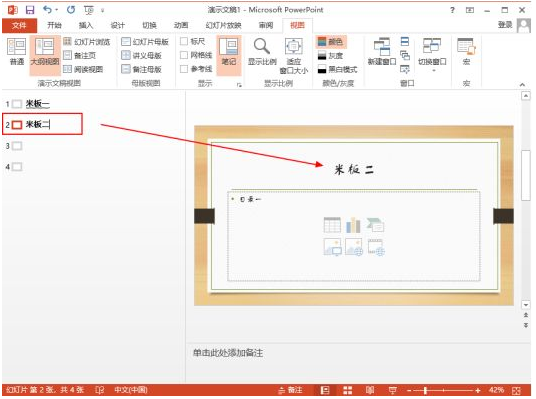Switch to the 开始 tab
Screen dimensions: 536x399
(54, 25)
